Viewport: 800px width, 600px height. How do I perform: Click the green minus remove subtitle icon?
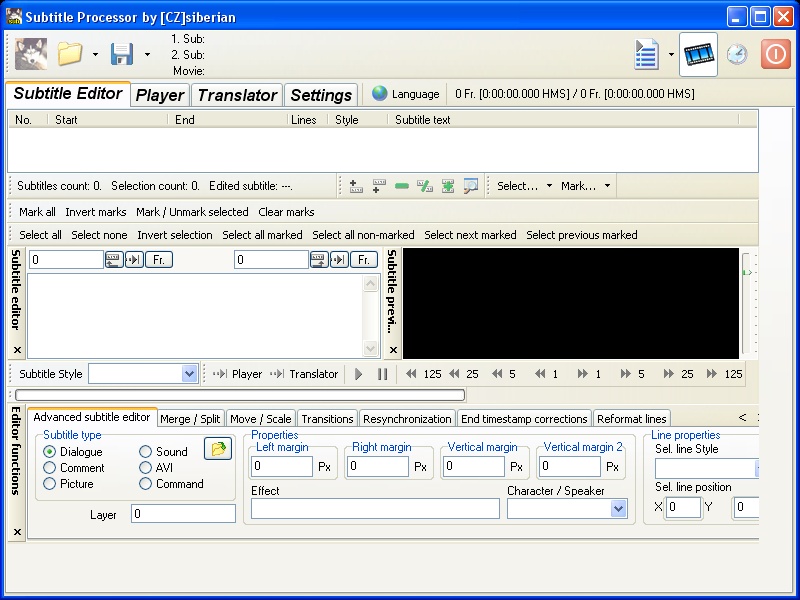[x=402, y=186]
